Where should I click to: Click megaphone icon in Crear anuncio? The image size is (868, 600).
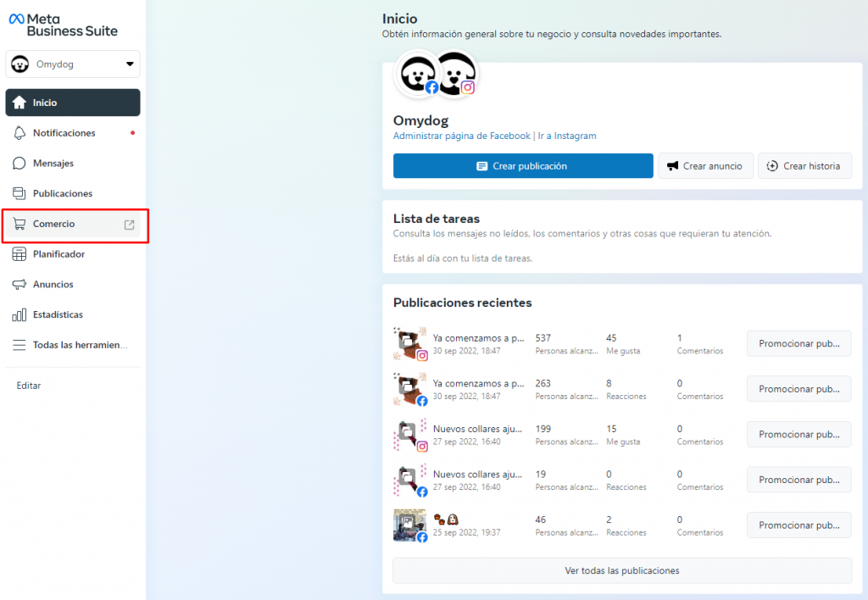coord(672,166)
